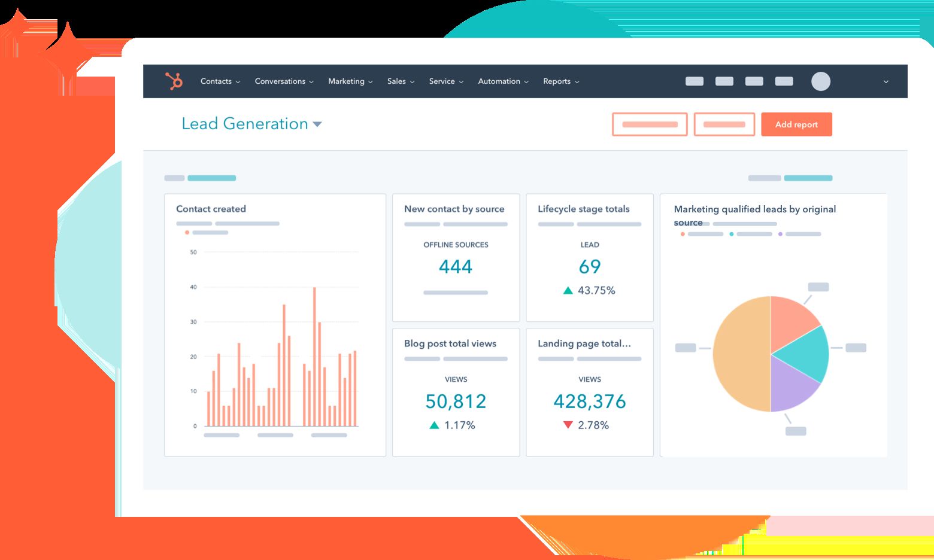Toggle the teal legend series on the MQL pie chart
The image size is (934, 560).
pos(732,234)
